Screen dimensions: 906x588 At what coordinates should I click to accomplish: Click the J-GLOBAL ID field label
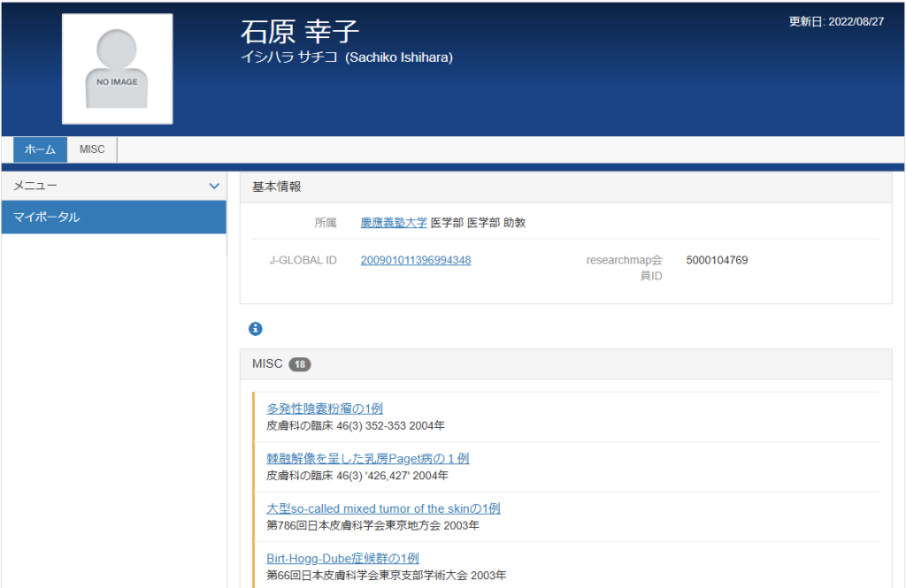click(303, 261)
